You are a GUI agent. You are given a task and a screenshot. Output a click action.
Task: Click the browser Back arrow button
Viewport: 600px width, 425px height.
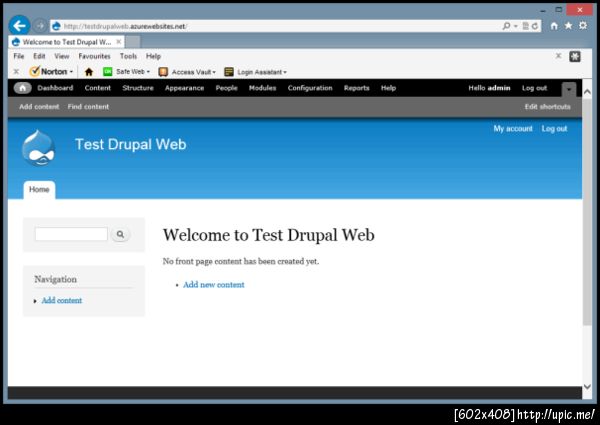pyautogui.click(x=19, y=26)
